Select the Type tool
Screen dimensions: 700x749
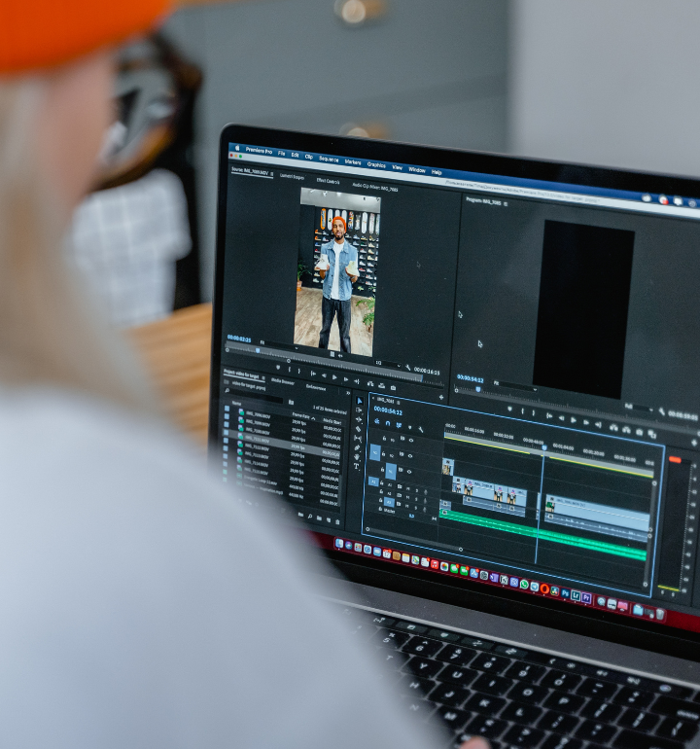coord(356,467)
